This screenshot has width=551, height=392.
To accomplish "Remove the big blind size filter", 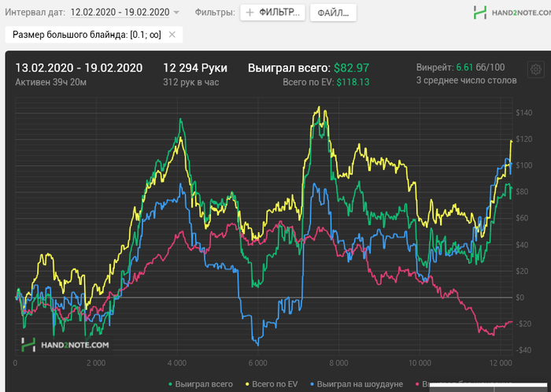I will point(172,35).
